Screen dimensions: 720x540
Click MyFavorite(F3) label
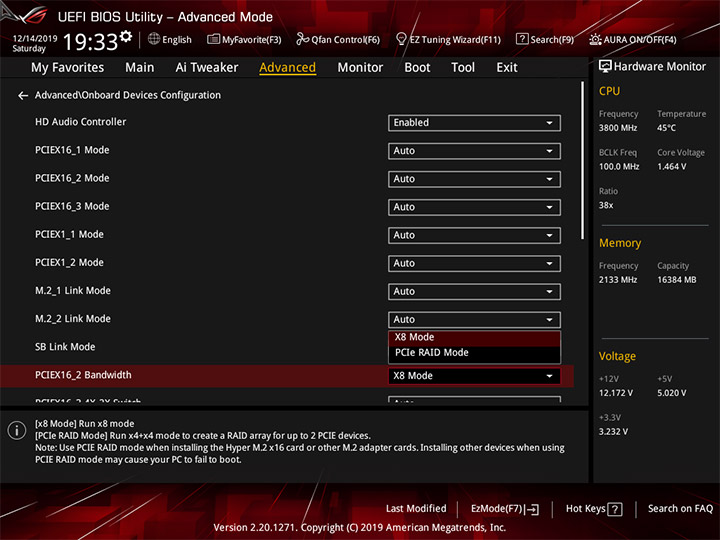252,40
